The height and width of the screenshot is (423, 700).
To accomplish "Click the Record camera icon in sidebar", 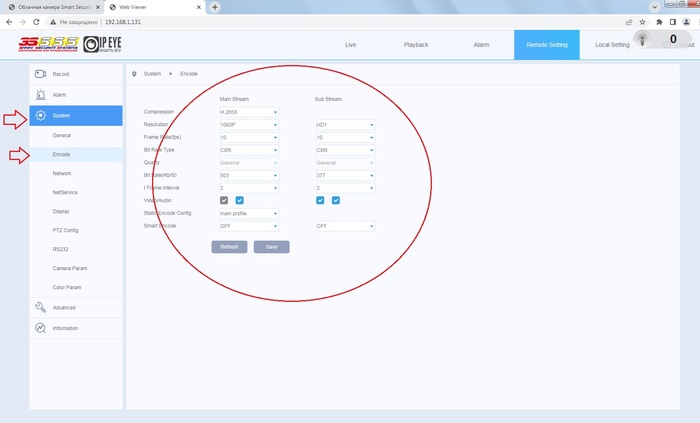I will [40, 74].
